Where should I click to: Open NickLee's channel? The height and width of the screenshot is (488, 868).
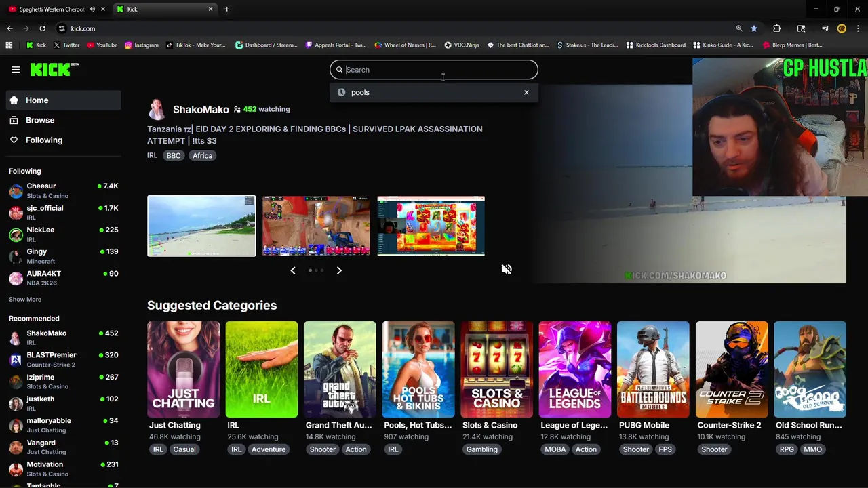[x=64, y=234]
